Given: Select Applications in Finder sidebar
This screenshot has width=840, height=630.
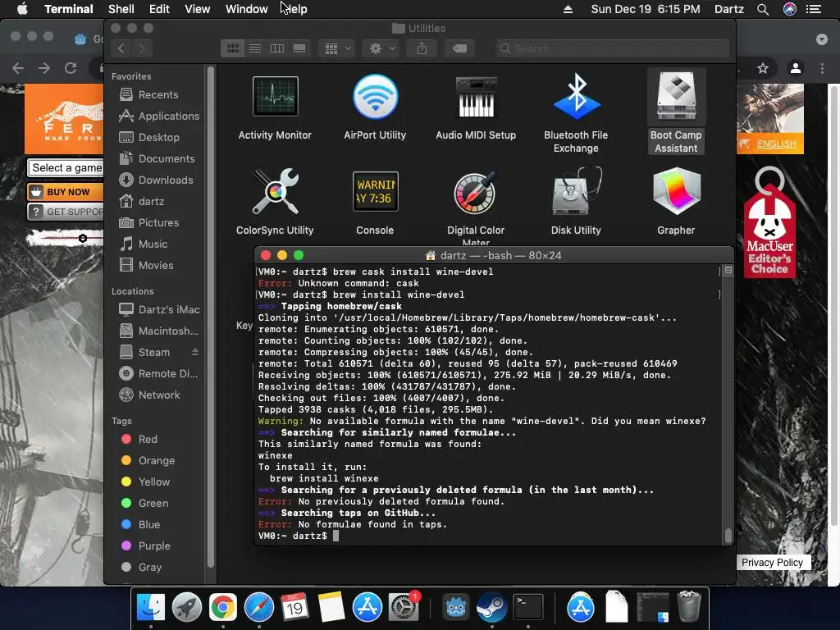Looking at the screenshot, I should 158,116.
